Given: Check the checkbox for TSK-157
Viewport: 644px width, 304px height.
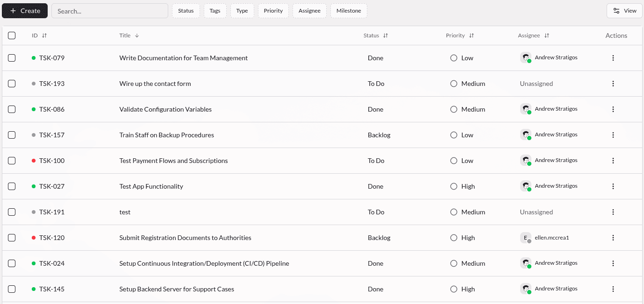Looking at the screenshot, I should (x=12, y=134).
